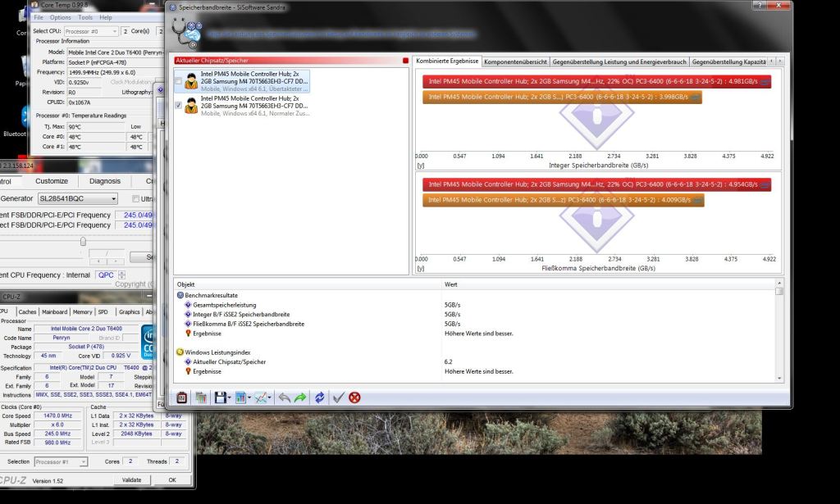Click the green forward arrow icon
This screenshot has width=840, height=504.
tap(300, 397)
